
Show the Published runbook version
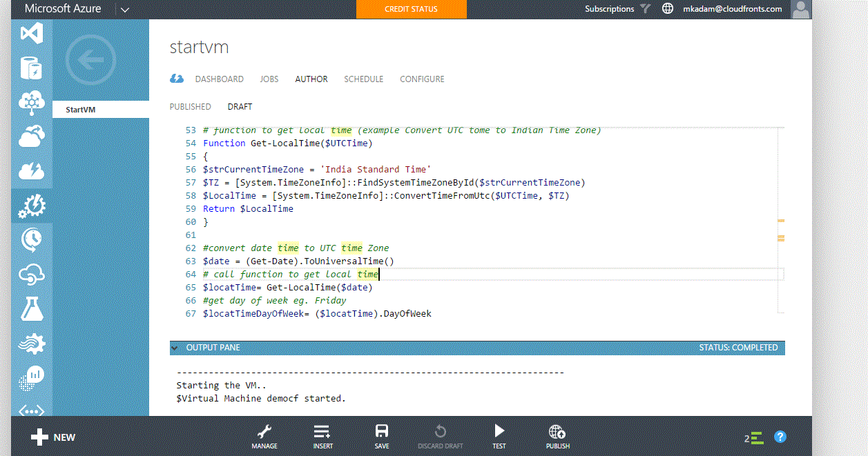coord(191,107)
